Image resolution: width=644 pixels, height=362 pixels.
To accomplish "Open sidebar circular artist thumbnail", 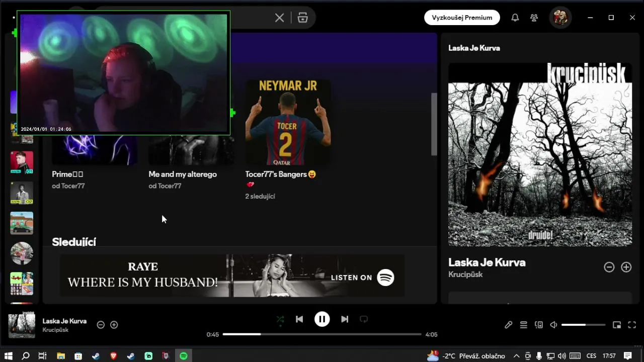I will (x=22, y=253).
